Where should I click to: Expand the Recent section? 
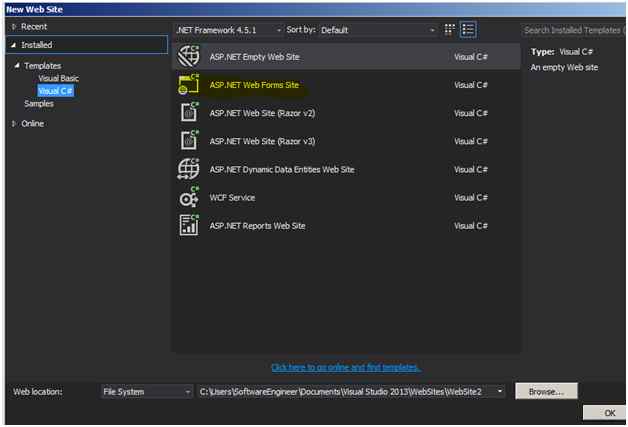click(x=14, y=26)
